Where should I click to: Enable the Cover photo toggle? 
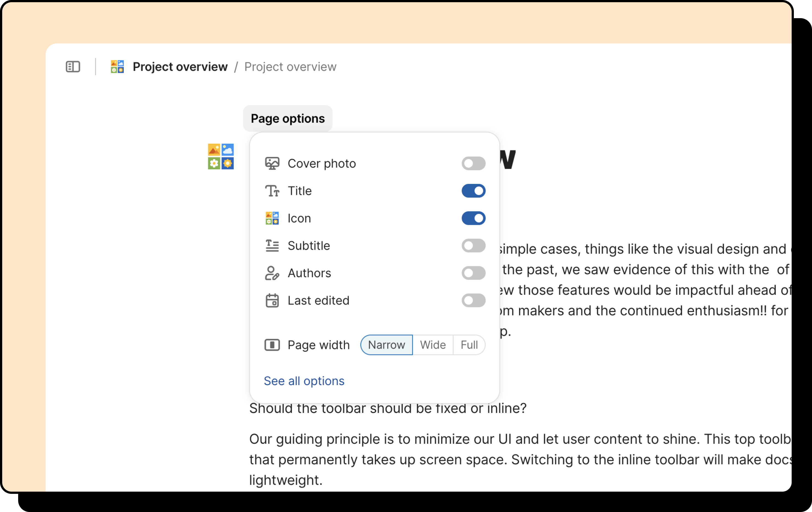tap(473, 163)
